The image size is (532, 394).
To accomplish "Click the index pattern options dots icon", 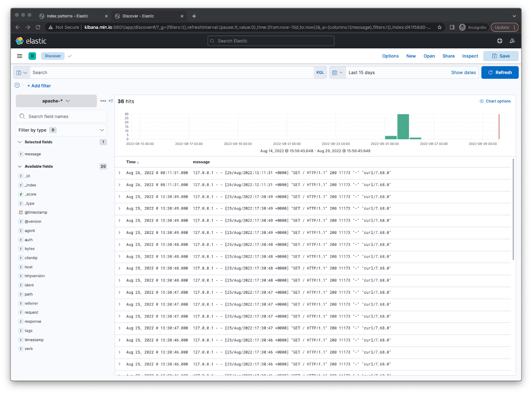I will click(103, 101).
